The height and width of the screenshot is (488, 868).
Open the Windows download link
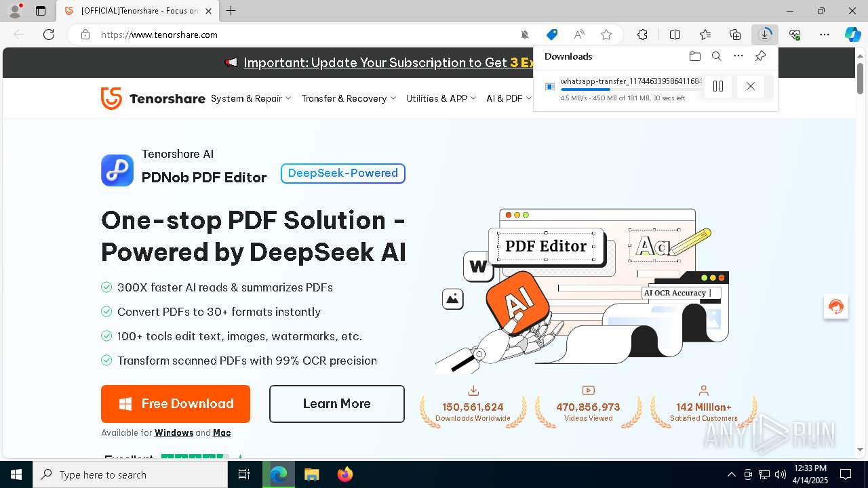[174, 432]
